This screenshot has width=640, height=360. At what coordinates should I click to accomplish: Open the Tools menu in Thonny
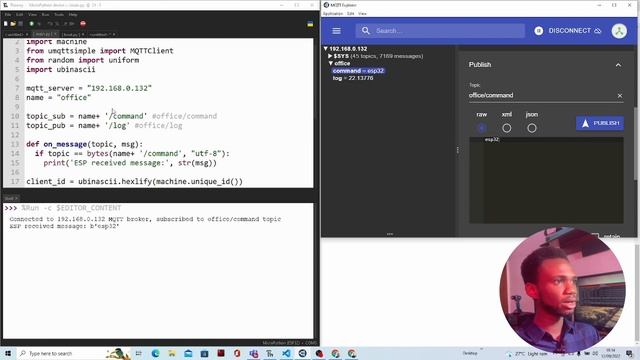(59, 15)
